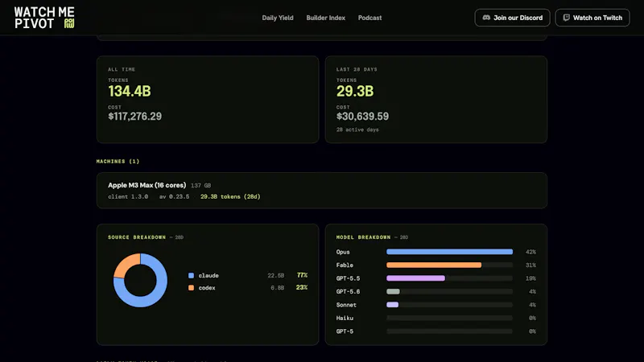Click the Apple M3 Max machine name
The width and height of the screenshot is (644, 362).
(147, 185)
